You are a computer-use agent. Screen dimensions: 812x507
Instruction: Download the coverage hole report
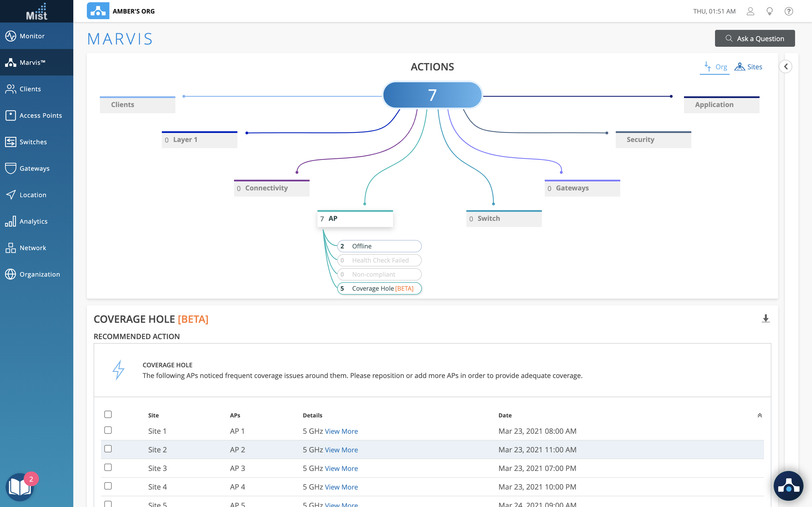[x=765, y=319]
